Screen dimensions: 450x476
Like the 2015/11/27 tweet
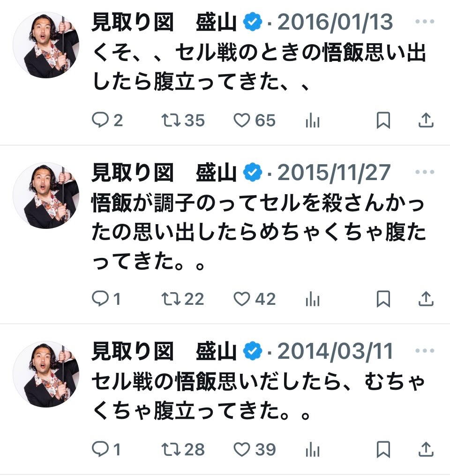click(242, 299)
